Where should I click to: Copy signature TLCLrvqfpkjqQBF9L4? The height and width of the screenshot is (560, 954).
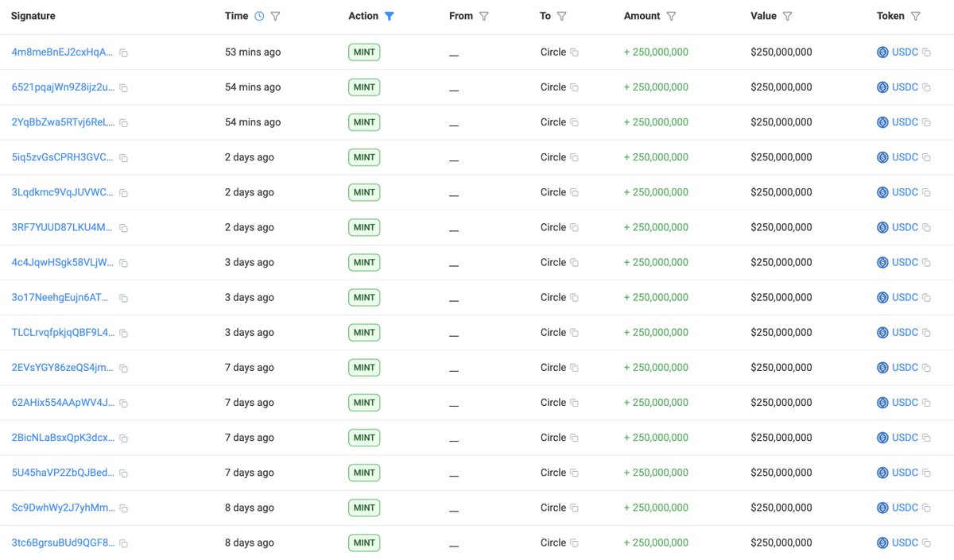click(x=123, y=334)
